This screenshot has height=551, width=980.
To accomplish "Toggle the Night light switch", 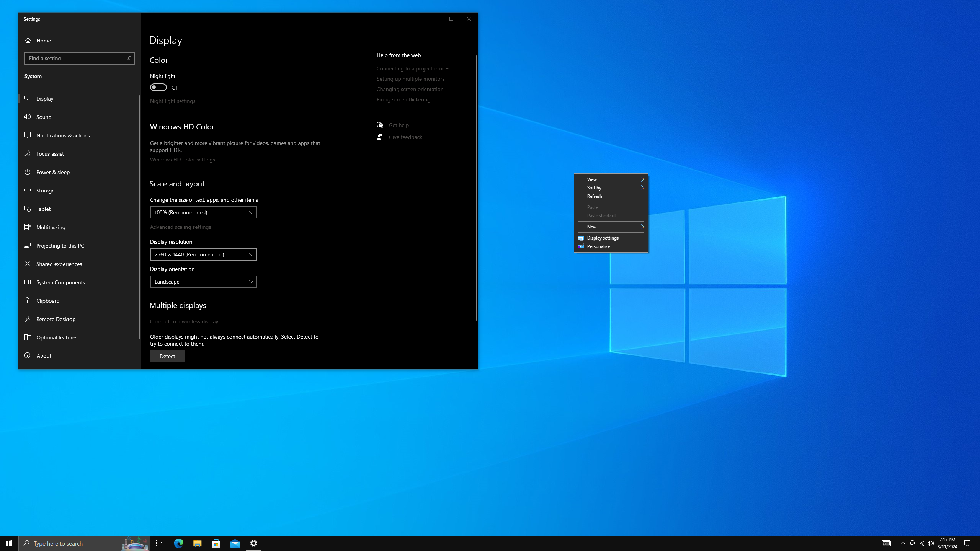I will tap(158, 88).
